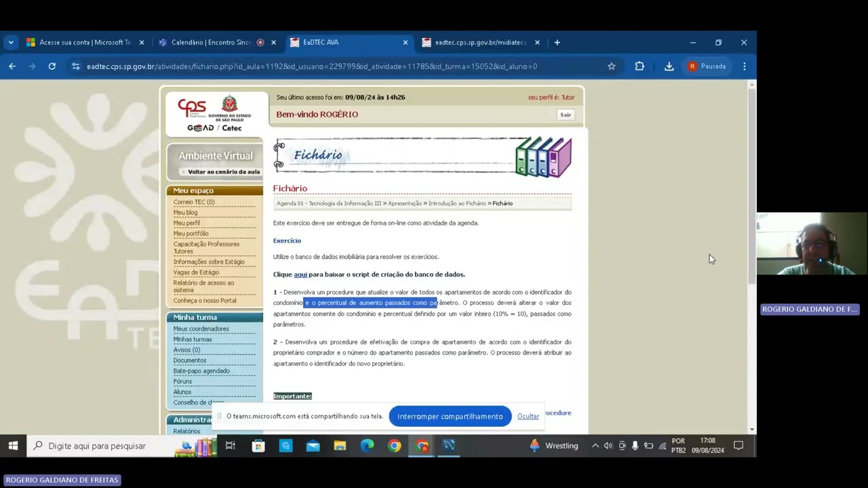The image size is (868, 488).
Task: Open Vagas de Estágio link
Action: 196,272
